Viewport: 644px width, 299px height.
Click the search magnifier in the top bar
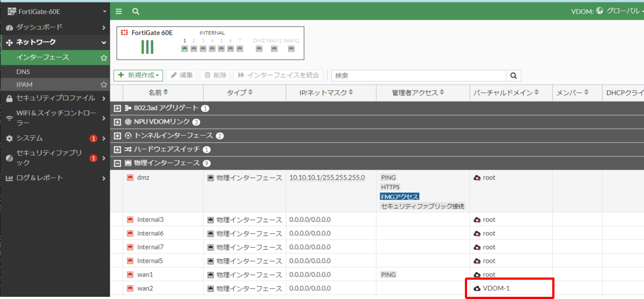(x=135, y=11)
